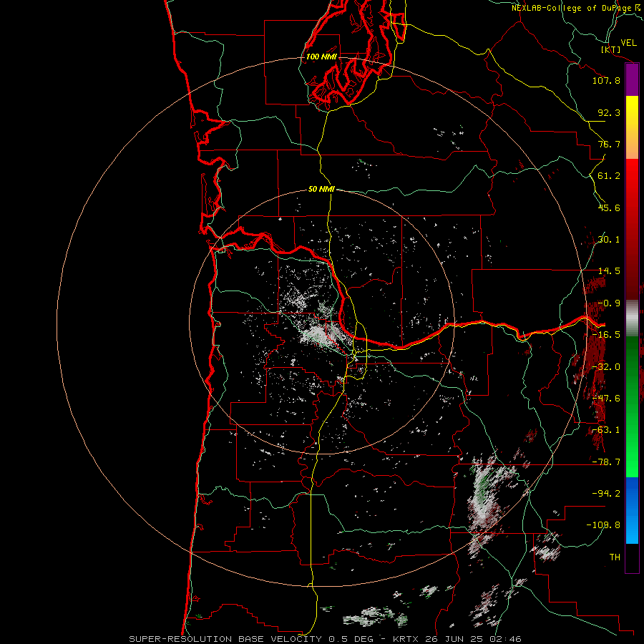The width and height of the screenshot is (644, 644).
Task: Click the 100 NMI range ring label
Action: [321, 57]
